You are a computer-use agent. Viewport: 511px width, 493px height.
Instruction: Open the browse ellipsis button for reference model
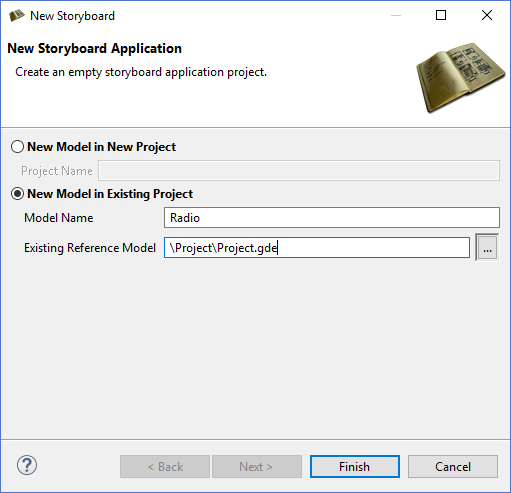coord(487,248)
